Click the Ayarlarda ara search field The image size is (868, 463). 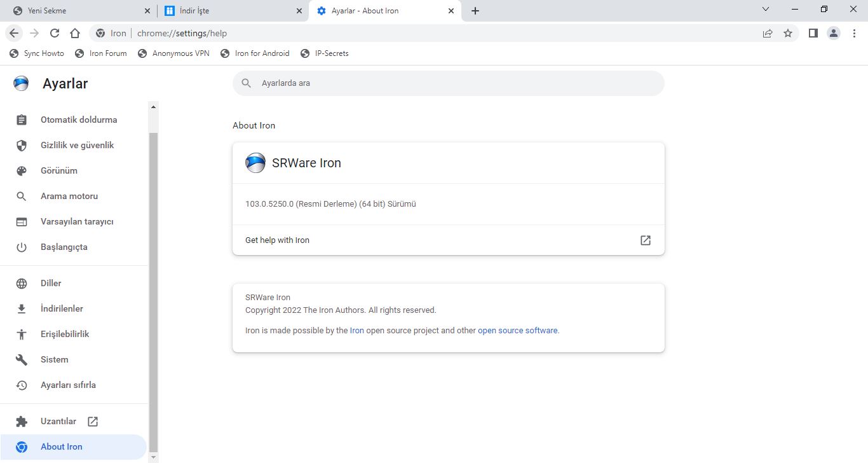click(449, 83)
